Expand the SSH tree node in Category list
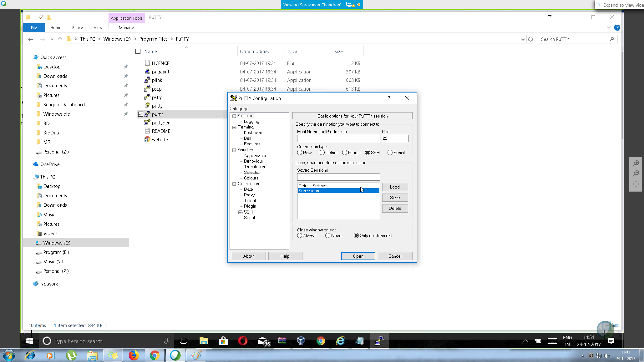The width and height of the screenshot is (644, 362). (x=240, y=212)
